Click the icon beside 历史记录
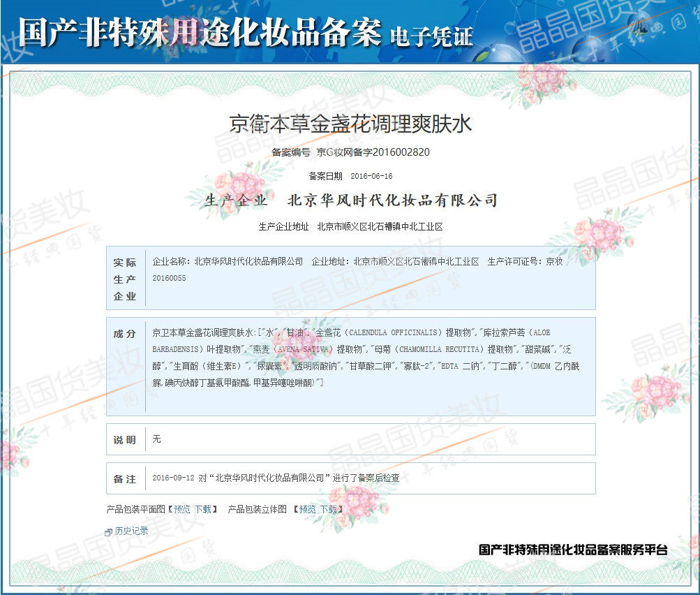 pos(108,532)
